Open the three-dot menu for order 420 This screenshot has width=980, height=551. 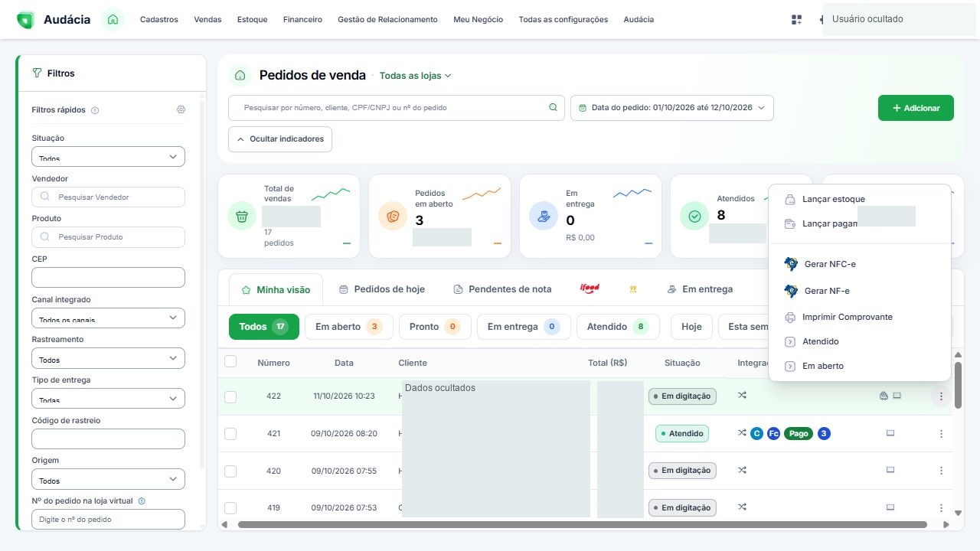[941, 471]
